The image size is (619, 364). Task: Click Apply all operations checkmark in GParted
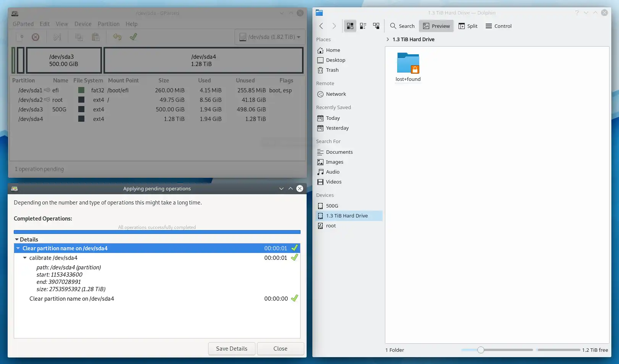pos(133,37)
